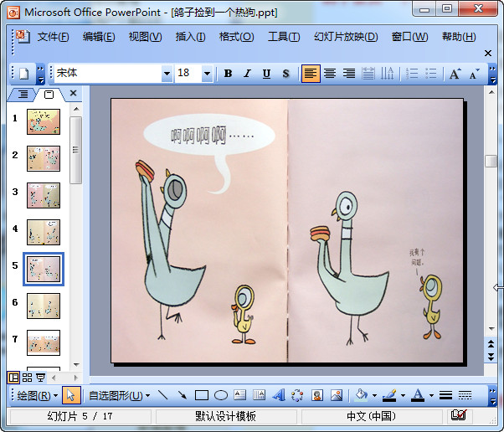
Task: Open 文件(F) menu
Action: click(53, 37)
